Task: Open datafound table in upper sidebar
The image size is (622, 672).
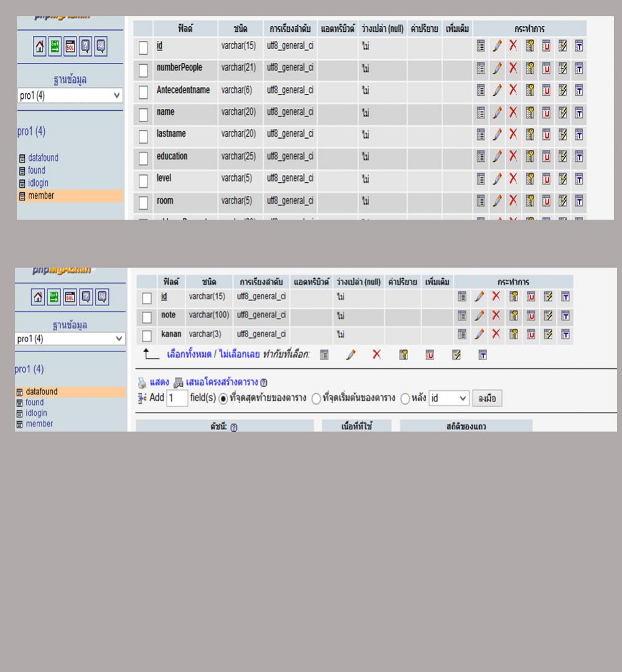Action: pyautogui.click(x=44, y=157)
